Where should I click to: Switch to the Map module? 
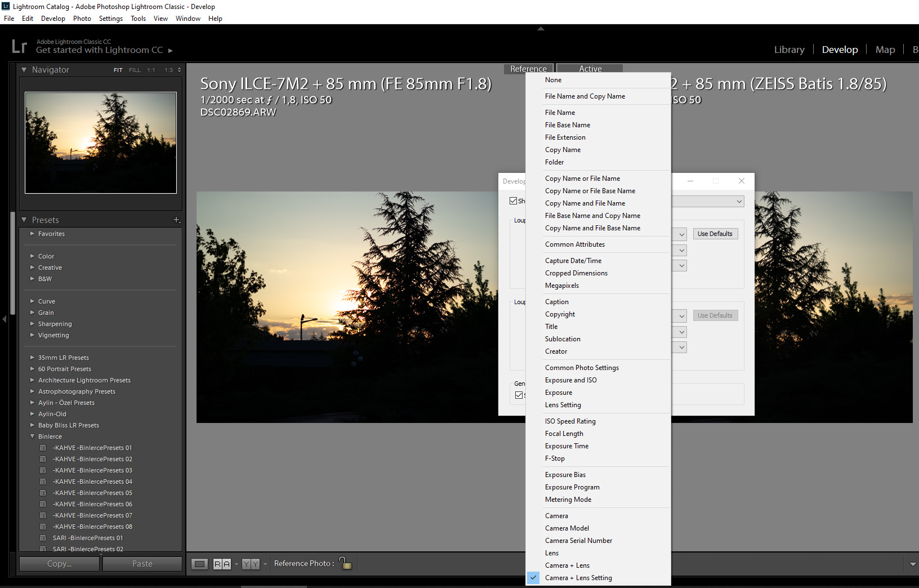tap(885, 50)
